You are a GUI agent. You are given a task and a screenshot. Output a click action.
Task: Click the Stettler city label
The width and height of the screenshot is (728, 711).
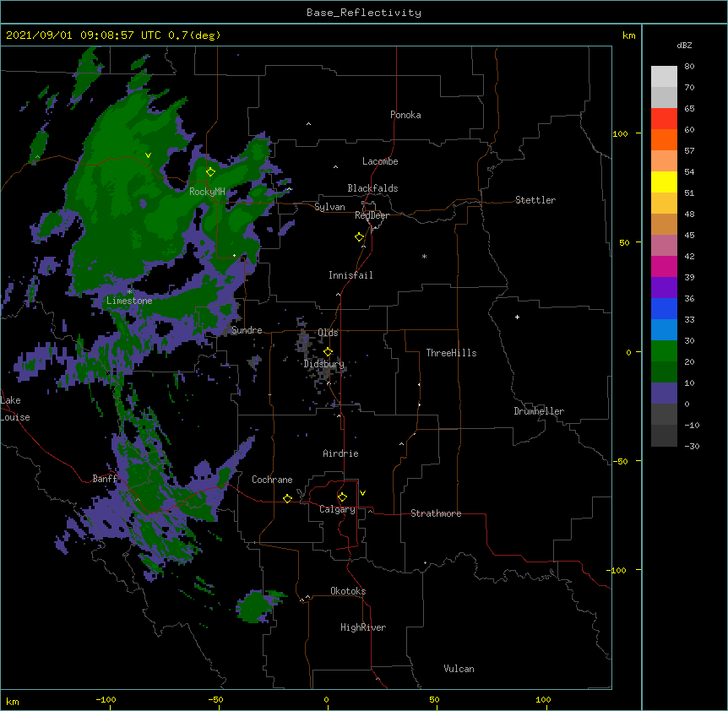[x=535, y=200]
